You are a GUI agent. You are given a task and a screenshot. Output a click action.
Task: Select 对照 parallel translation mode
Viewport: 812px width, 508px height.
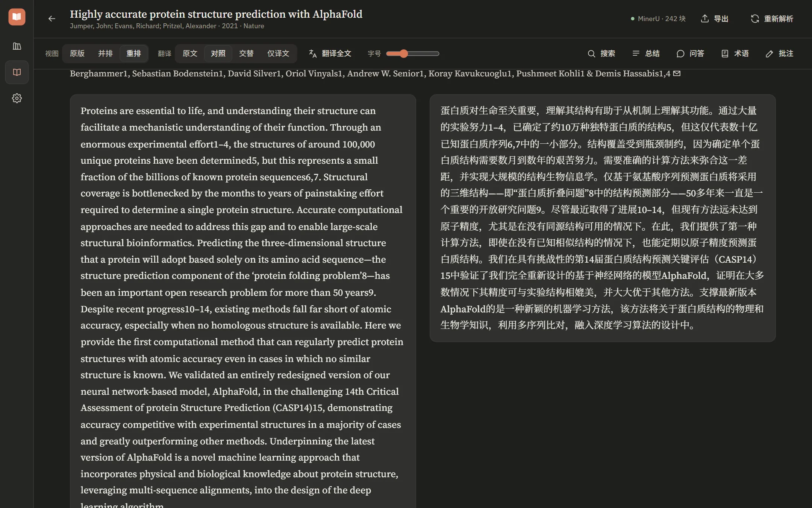coord(218,53)
